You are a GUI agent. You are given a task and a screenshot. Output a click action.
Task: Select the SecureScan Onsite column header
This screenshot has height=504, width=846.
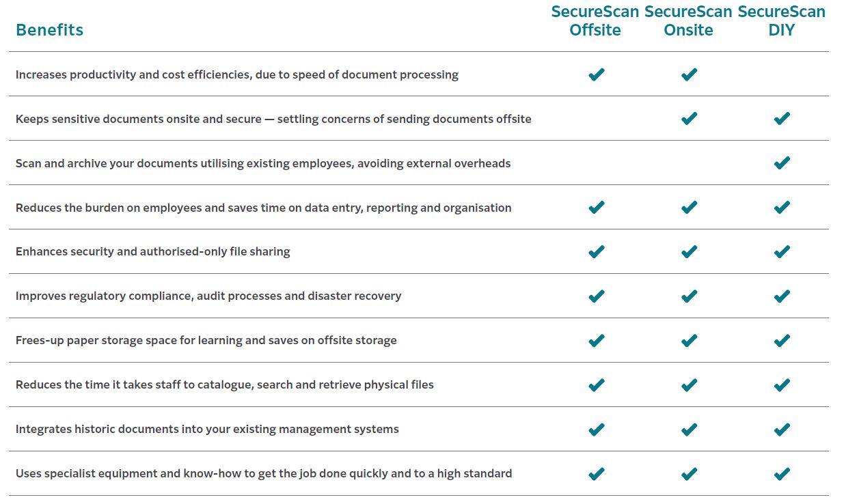pyautogui.click(x=688, y=21)
